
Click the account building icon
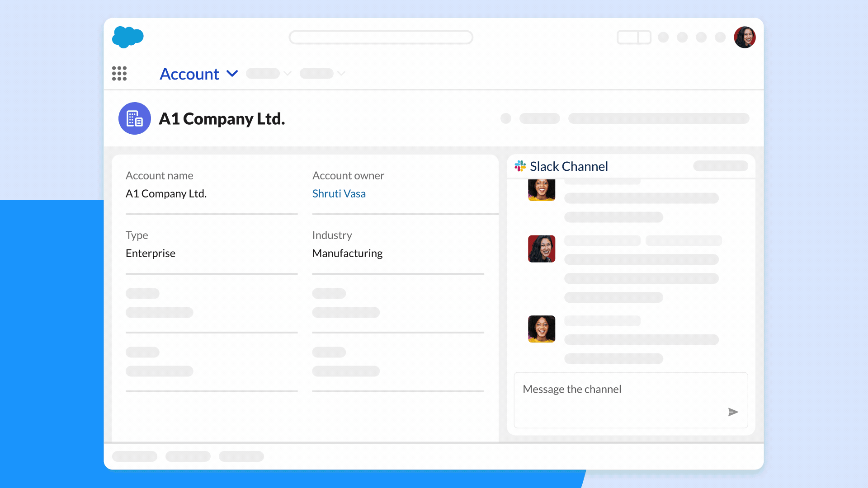point(135,118)
